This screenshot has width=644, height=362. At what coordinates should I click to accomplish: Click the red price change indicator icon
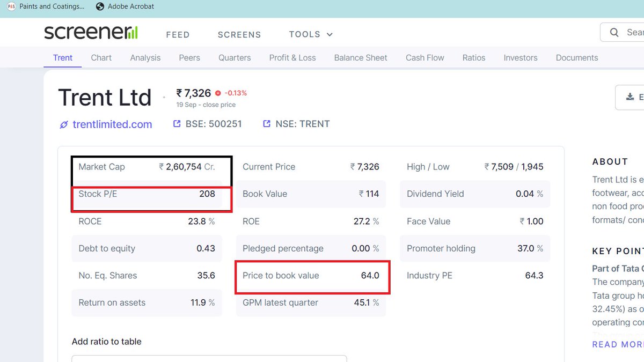point(218,93)
